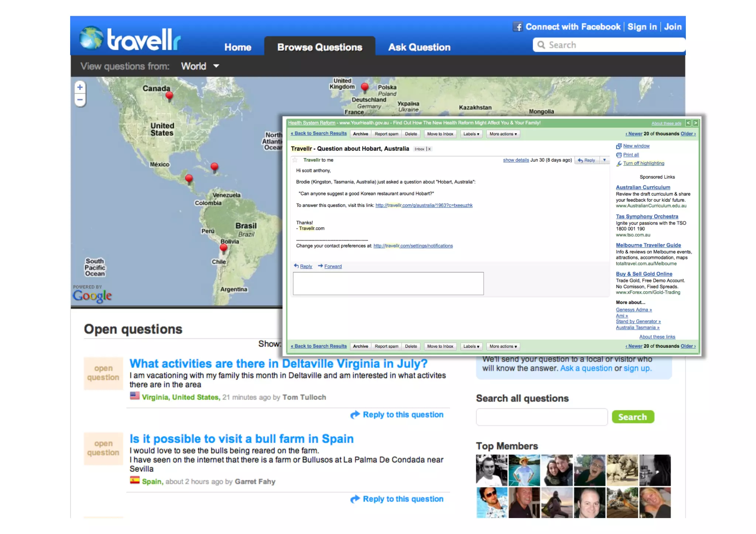The height and width of the screenshot is (534, 756).
Task: Remove the Inbox label with x
Action: coord(429,149)
